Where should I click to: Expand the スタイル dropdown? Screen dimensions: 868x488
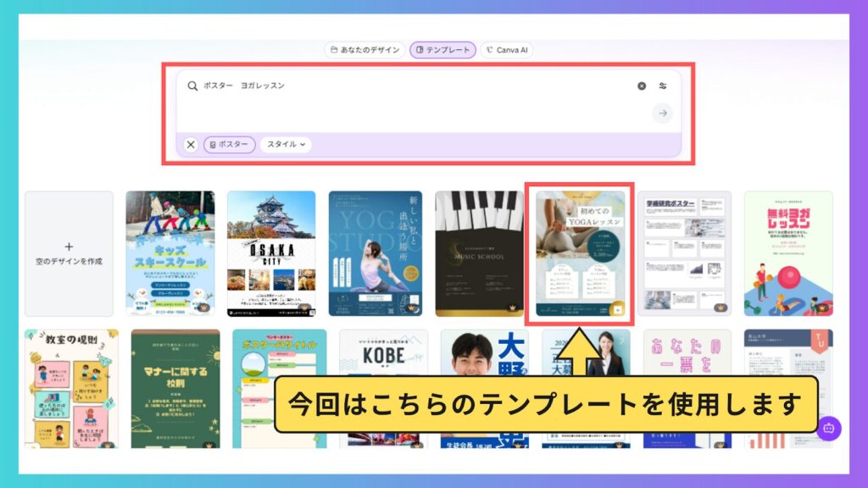pos(286,145)
